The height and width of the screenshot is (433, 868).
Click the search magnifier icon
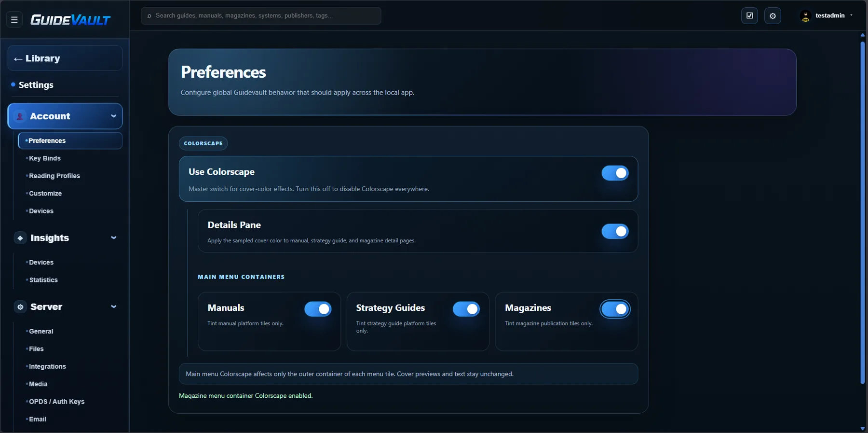click(x=149, y=16)
